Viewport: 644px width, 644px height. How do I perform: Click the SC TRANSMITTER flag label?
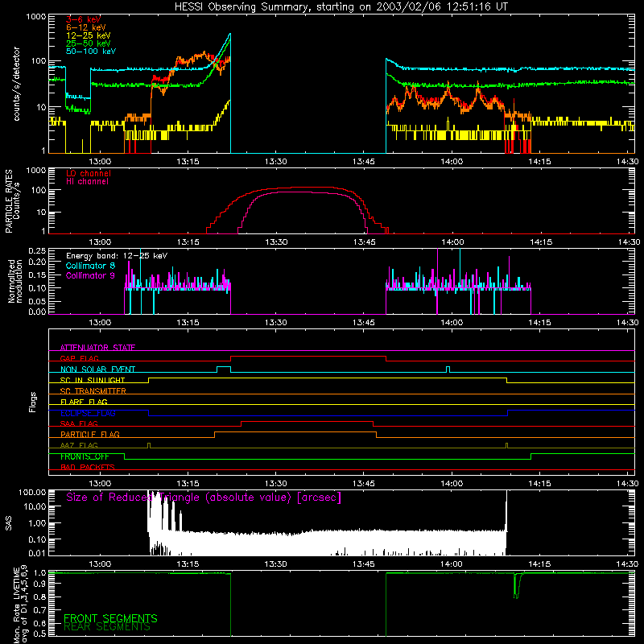click(x=93, y=390)
